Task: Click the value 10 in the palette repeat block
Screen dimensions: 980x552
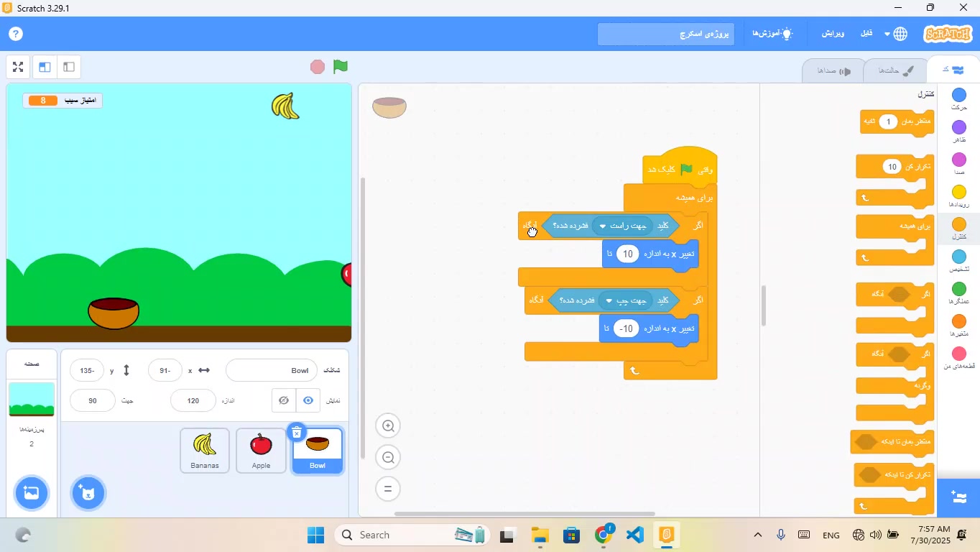Action: 892,167
